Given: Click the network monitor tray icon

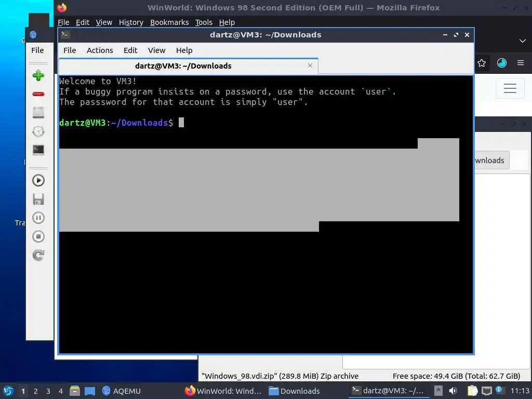Looking at the screenshot, I should [486, 391].
